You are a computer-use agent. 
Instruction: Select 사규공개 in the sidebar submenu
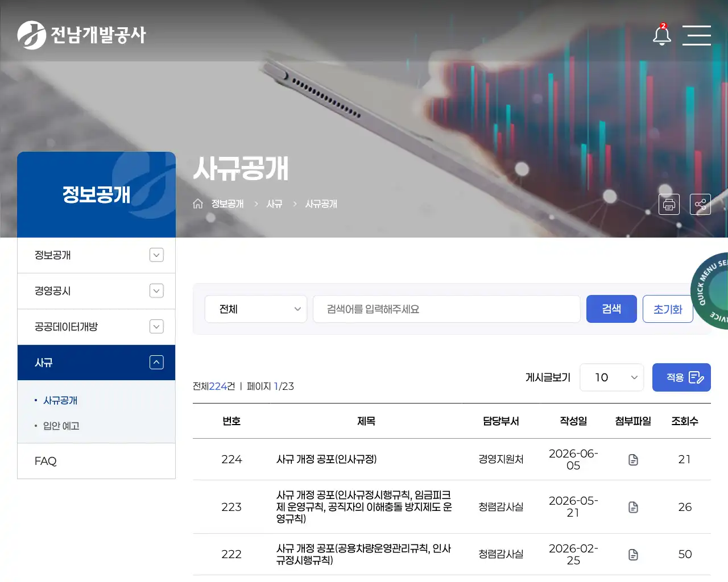[60, 400]
